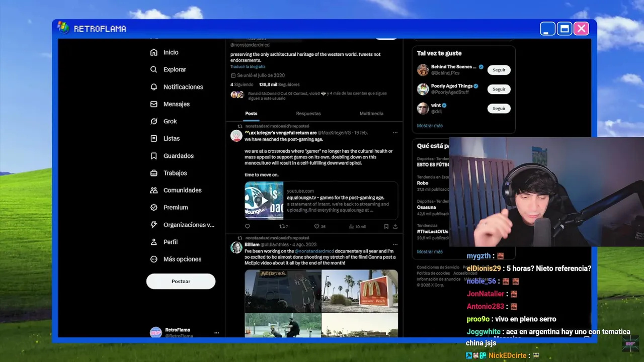Open Trabajos briefcase in the sidebar
644x362 pixels.
tap(169, 173)
